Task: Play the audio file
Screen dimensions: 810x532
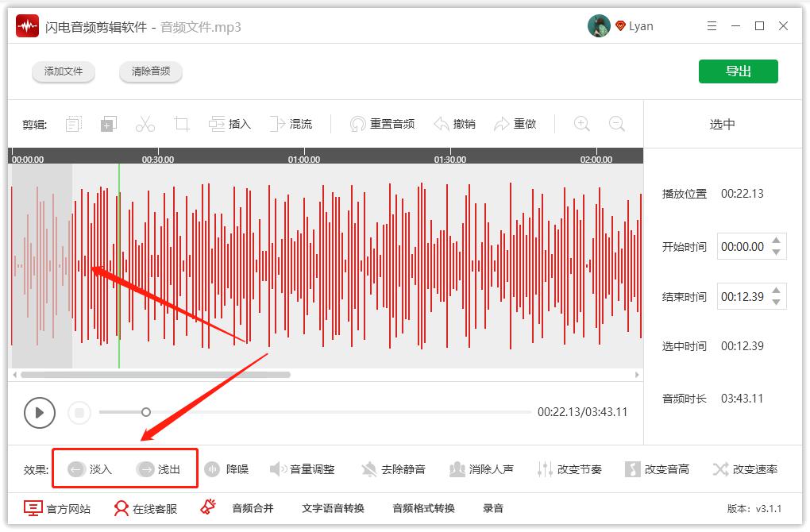Action: click(x=39, y=413)
